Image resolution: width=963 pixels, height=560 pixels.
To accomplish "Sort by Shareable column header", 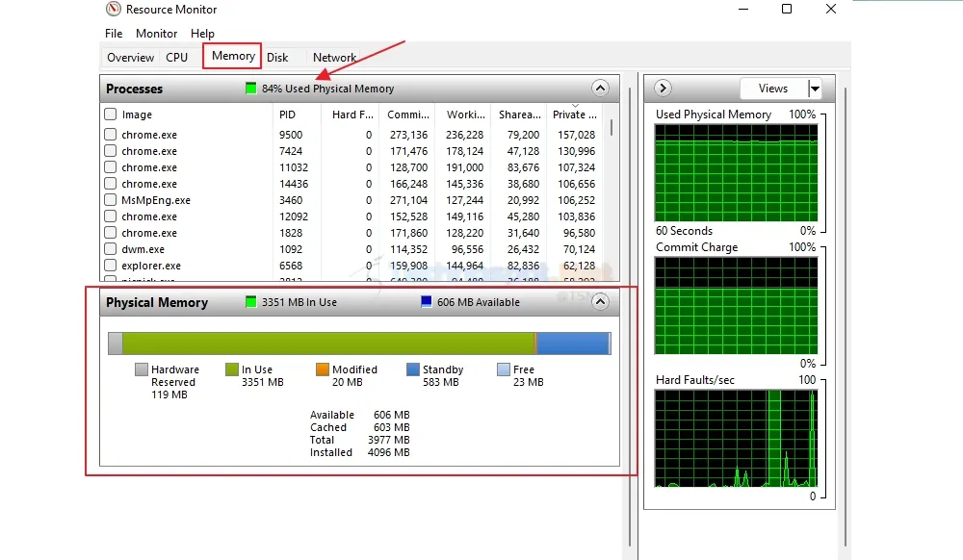I will click(520, 115).
